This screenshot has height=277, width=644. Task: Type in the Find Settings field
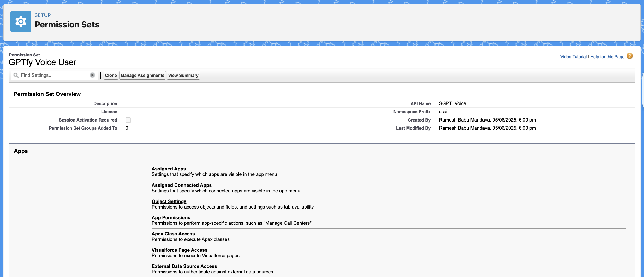[x=54, y=75]
